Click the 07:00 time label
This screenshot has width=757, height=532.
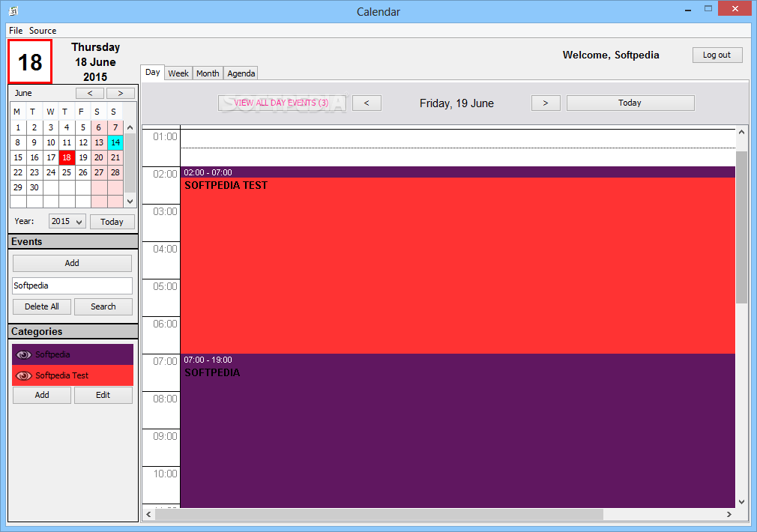[x=165, y=361]
